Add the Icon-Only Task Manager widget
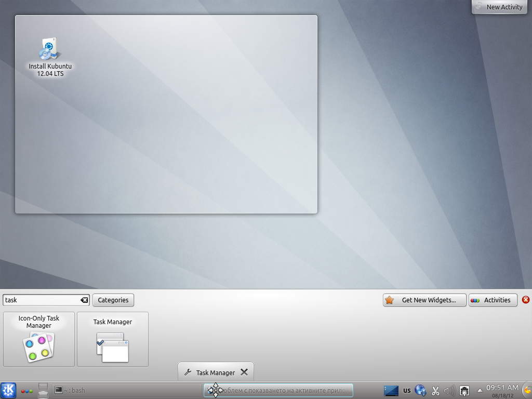This screenshot has height=399, width=532. [x=39, y=339]
